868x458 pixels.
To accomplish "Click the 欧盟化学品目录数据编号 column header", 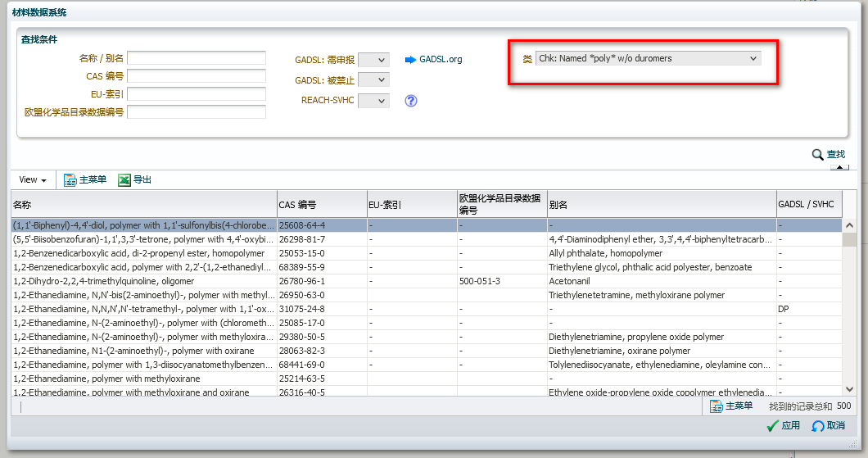I will (502, 204).
